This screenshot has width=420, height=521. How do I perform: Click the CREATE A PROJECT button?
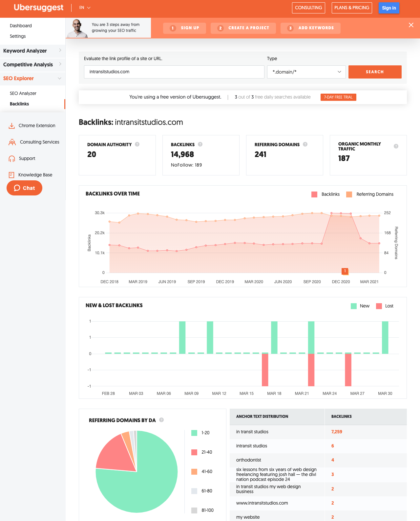(x=243, y=28)
